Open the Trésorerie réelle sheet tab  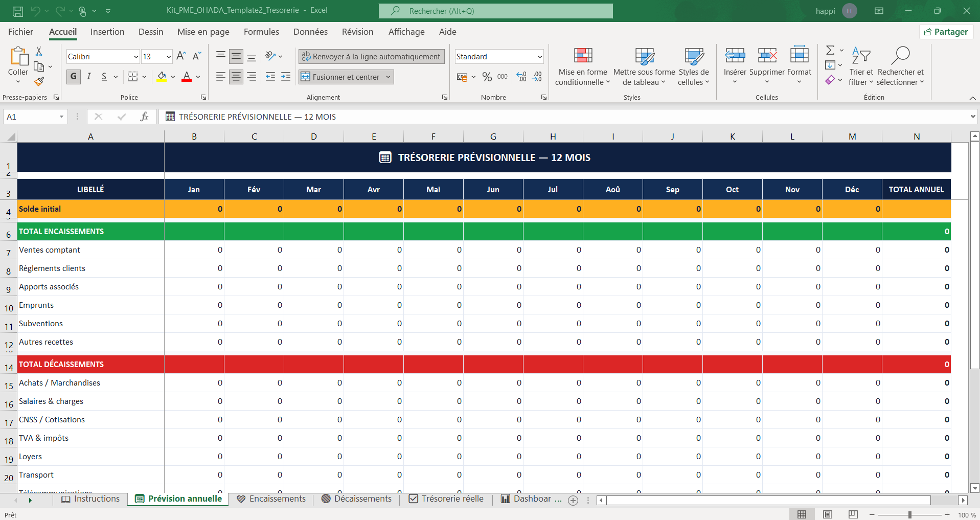pos(446,499)
